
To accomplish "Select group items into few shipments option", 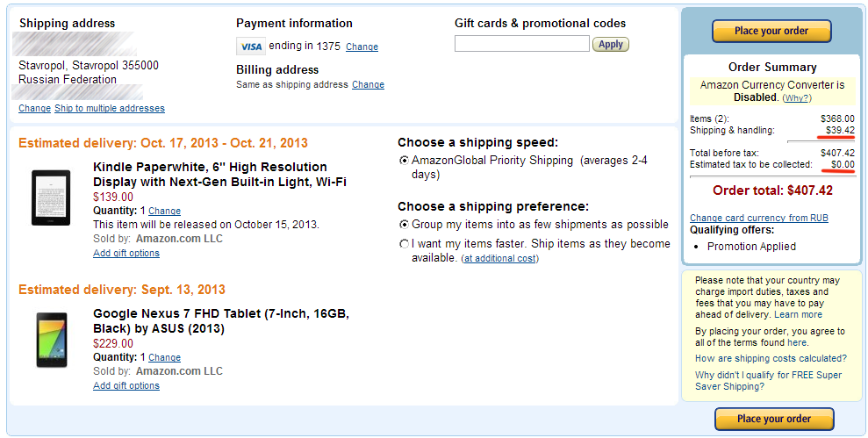I will (x=404, y=225).
